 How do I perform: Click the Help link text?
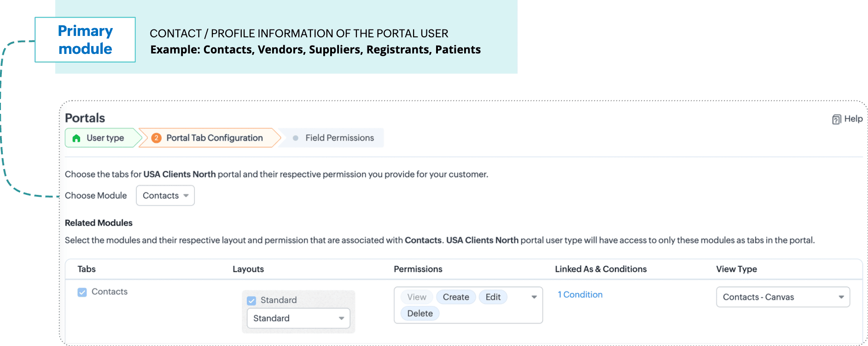pos(853,119)
